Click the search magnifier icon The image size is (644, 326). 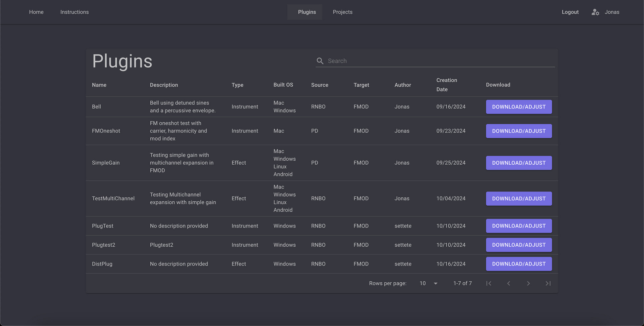point(320,61)
